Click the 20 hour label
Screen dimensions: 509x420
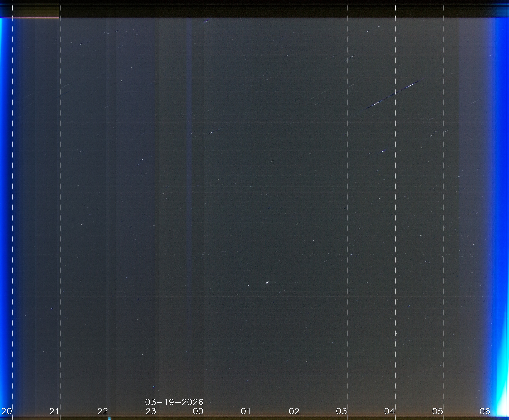point(6,411)
